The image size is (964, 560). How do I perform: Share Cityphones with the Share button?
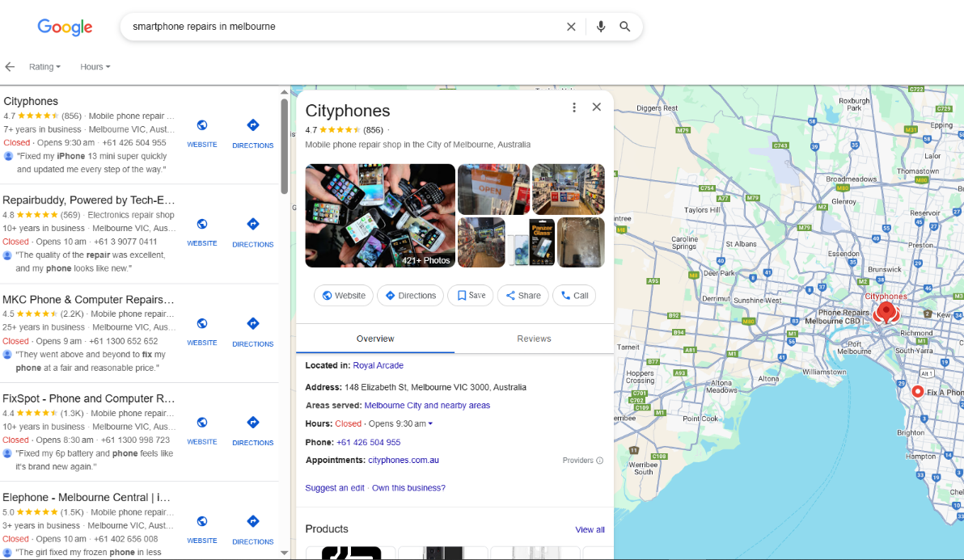point(523,295)
